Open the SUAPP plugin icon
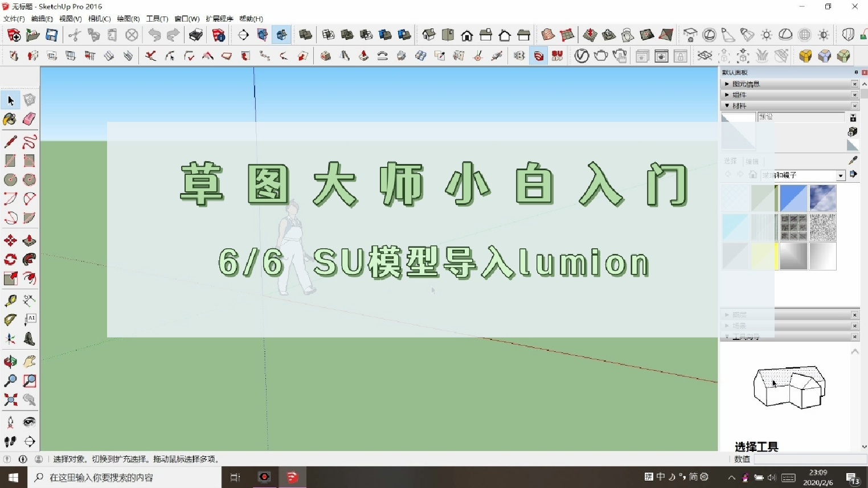Image resolution: width=868 pixels, height=488 pixels. point(557,56)
